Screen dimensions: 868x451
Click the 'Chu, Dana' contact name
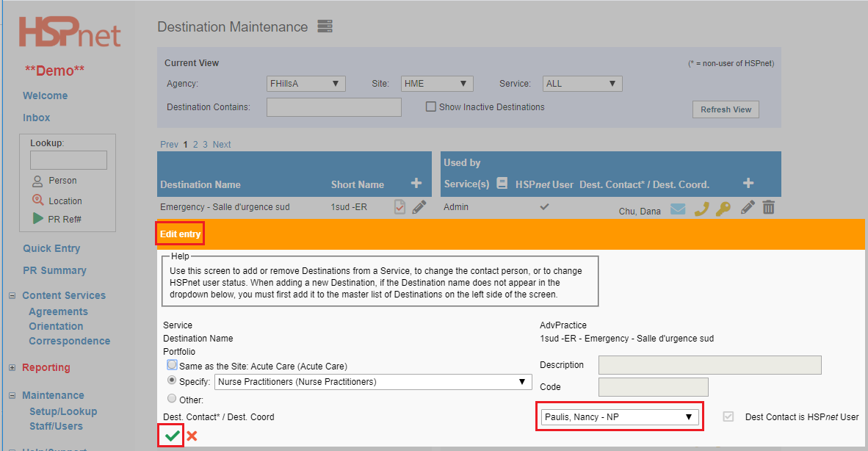640,212
